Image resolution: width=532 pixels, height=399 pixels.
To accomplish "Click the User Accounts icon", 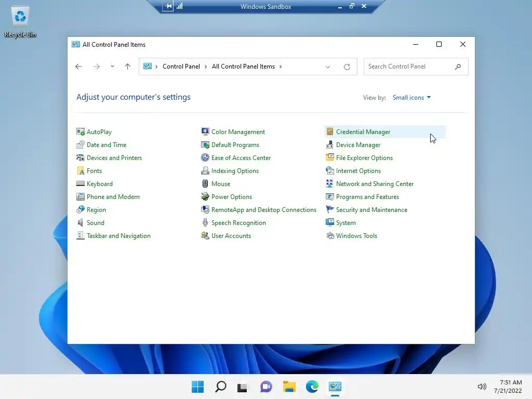I will coord(205,235).
